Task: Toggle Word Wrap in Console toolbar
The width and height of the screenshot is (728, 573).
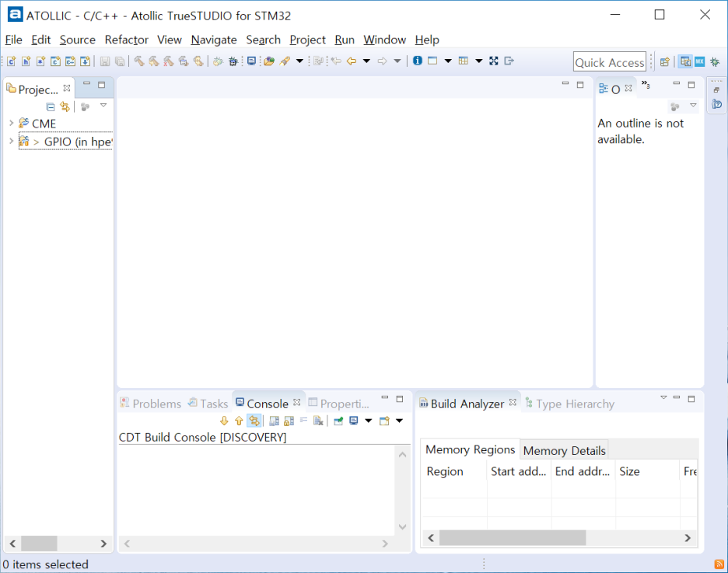Action: pos(303,421)
